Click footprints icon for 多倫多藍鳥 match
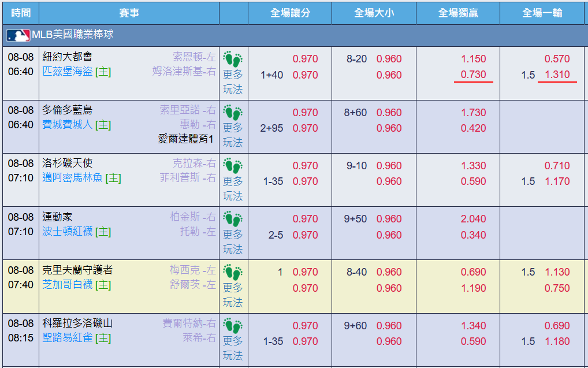The image size is (588, 368). click(233, 113)
